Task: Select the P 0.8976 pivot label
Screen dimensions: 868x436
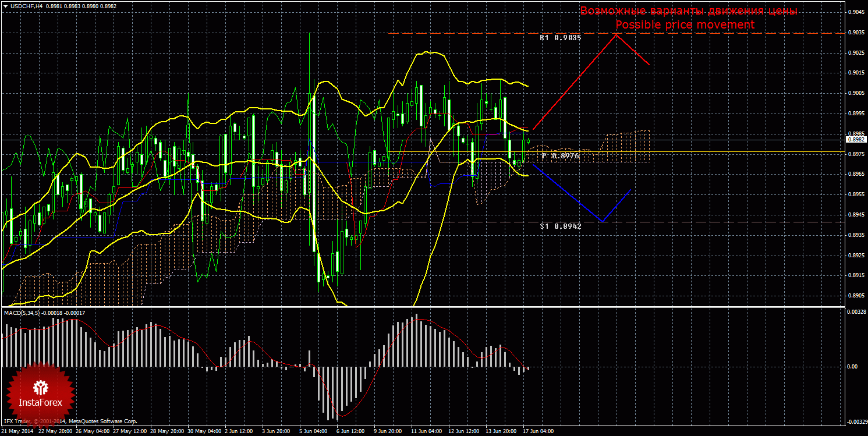Action: coord(560,156)
